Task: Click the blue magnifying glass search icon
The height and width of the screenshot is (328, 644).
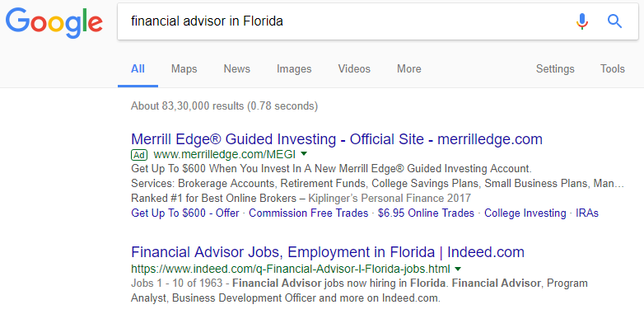Action: (614, 21)
